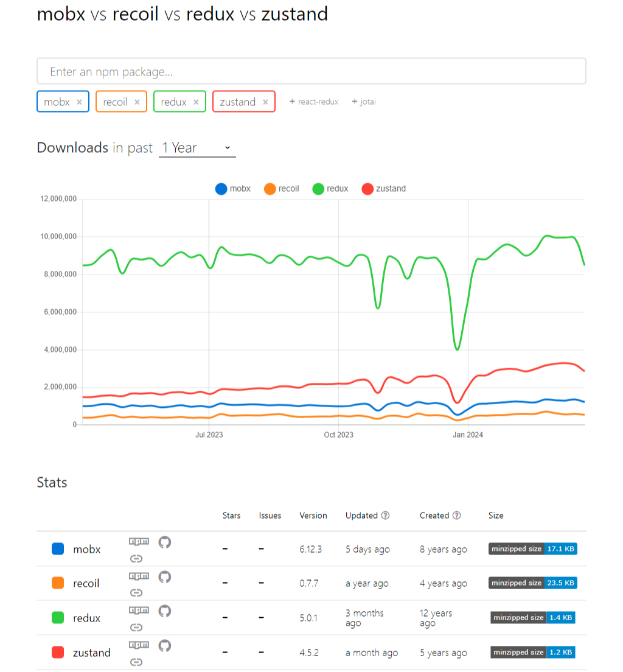623x672 pixels.
Task: Open redux package name in Stats table
Action: pyautogui.click(x=86, y=618)
